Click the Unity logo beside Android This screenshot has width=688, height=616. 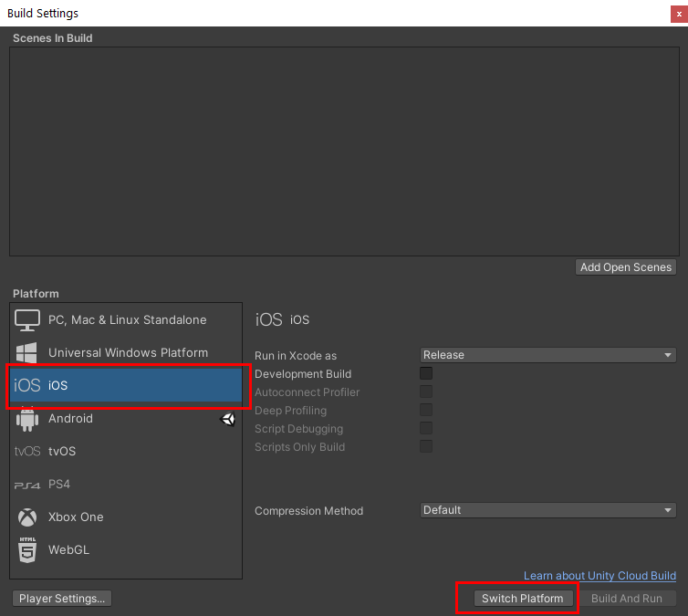228,419
